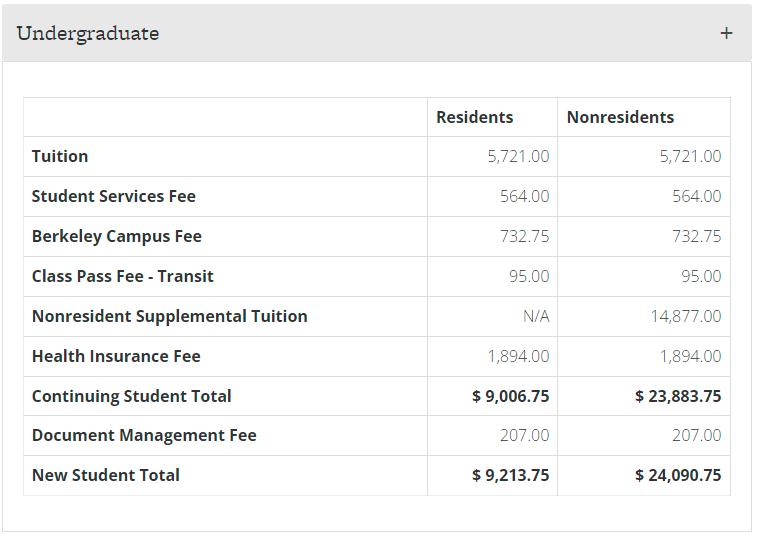Click the $ 9,213.75 new resident total
The image size is (757, 537).
[x=511, y=475]
